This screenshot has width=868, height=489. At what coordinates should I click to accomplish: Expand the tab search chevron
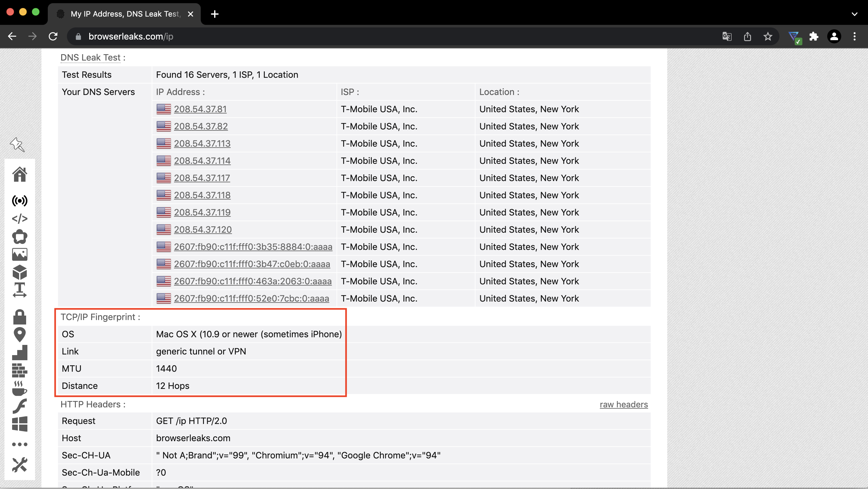point(854,14)
